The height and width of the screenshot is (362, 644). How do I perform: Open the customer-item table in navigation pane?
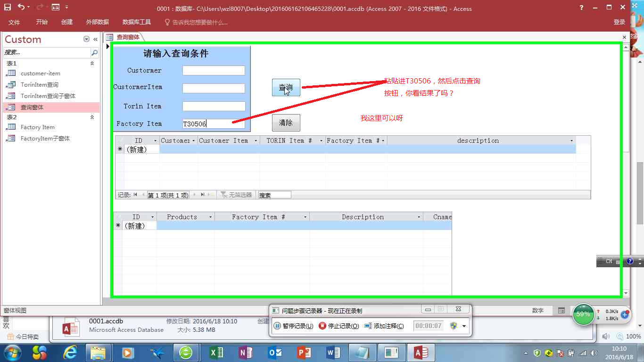(x=40, y=74)
